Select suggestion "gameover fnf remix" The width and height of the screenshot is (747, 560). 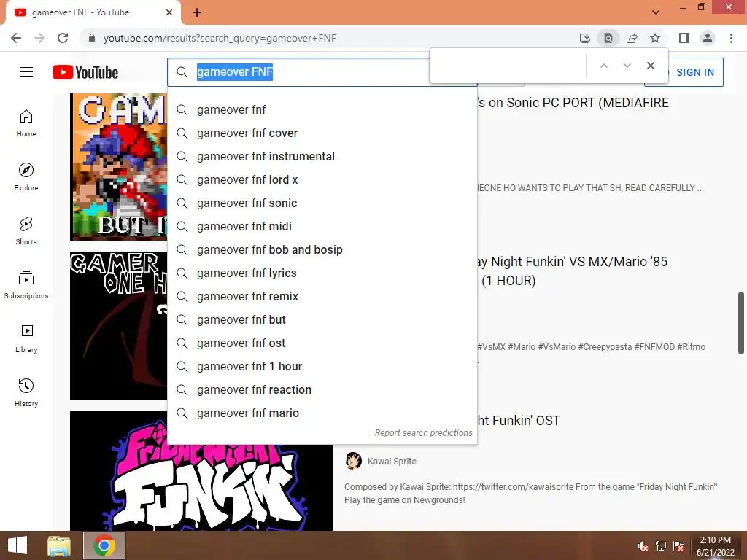point(322,296)
